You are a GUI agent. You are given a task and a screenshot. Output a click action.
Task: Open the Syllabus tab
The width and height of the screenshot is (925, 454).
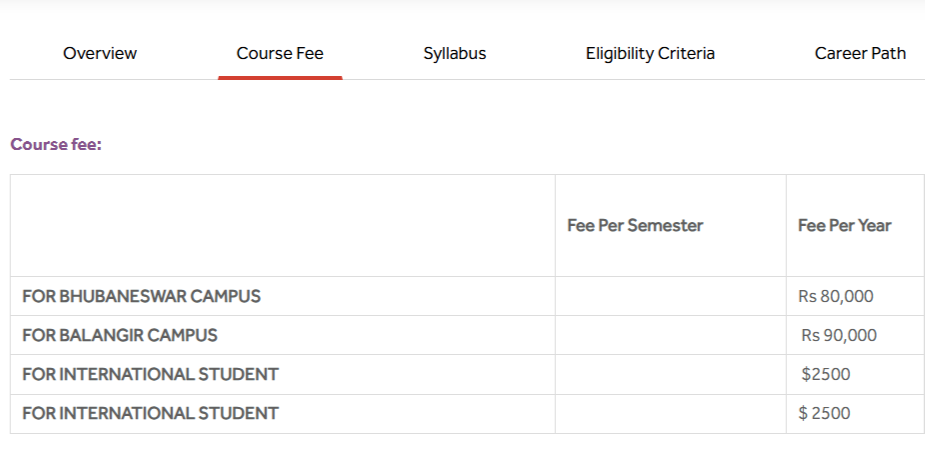(x=454, y=54)
